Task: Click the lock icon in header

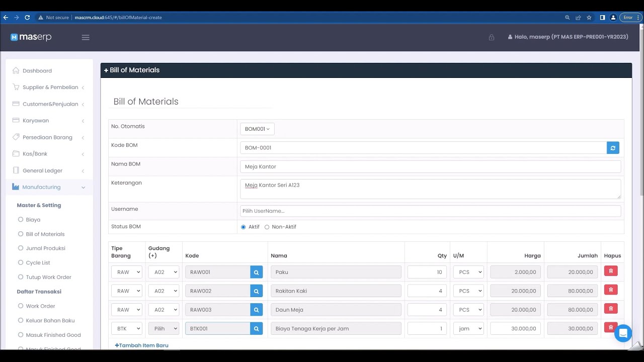Action: point(492,37)
